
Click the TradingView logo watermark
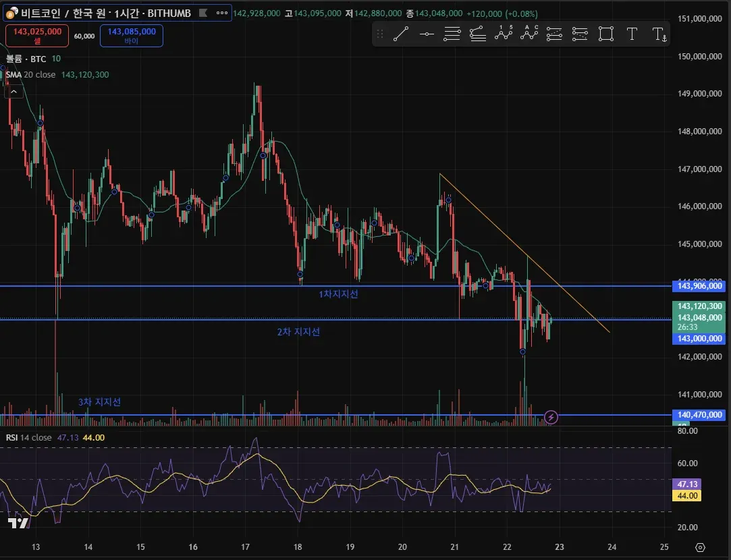coord(19,523)
